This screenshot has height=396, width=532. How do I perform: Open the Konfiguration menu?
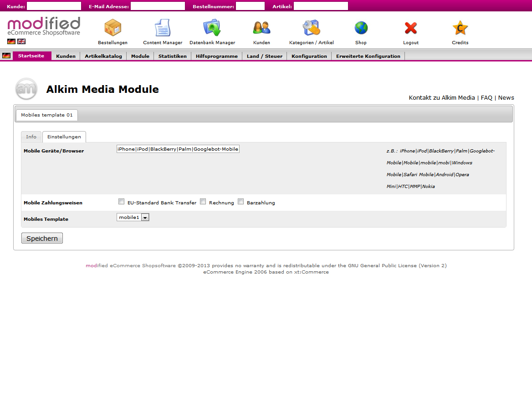tap(309, 56)
